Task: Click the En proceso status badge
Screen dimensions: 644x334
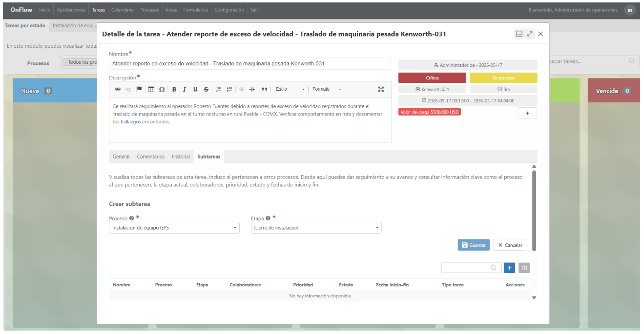Action: point(503,78)
